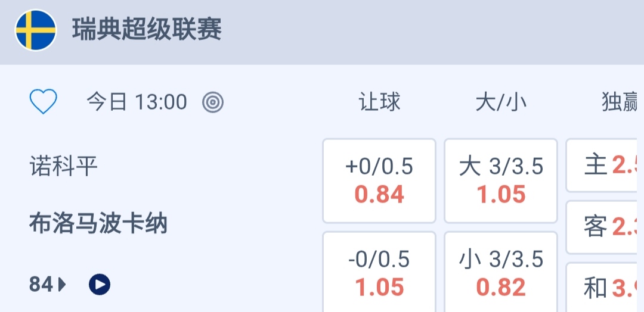Expand more markets via arrow beside 84
Screen dimensions: 644x312
[62, 285]
